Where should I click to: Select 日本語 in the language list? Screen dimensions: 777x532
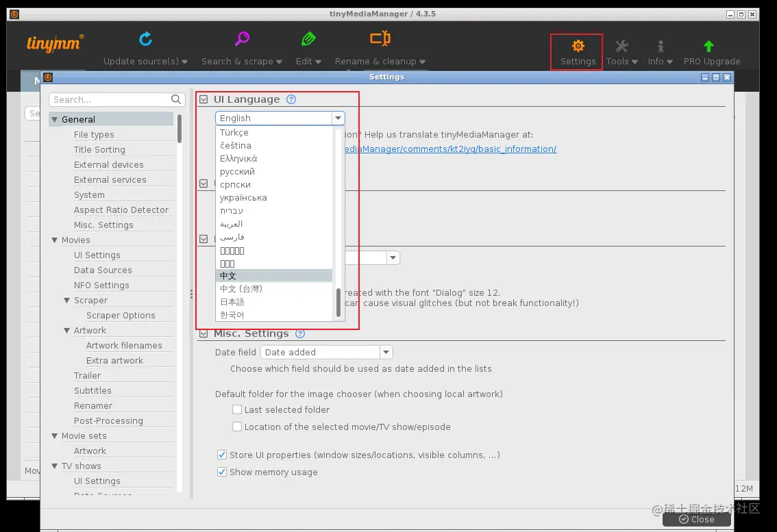click(x=274, y=302)
